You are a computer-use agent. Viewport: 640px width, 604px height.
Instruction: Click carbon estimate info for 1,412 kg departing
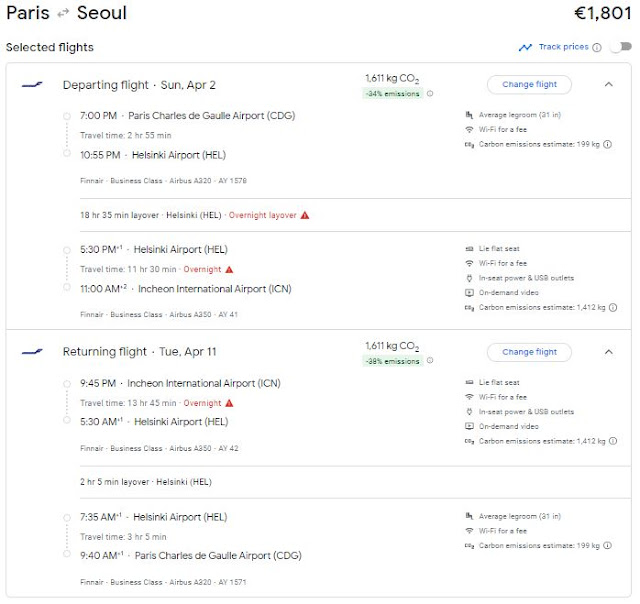point(611,308)
